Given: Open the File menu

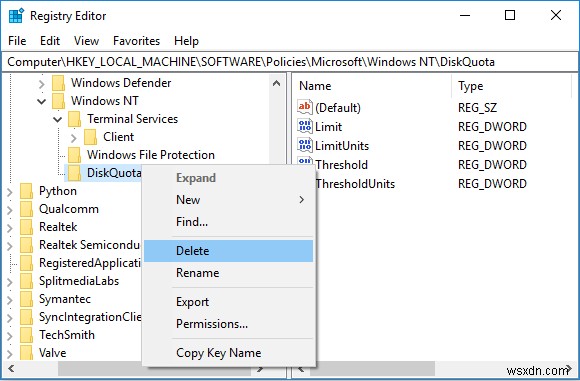Looking at the screenshot, I should (x=17, y=41).
